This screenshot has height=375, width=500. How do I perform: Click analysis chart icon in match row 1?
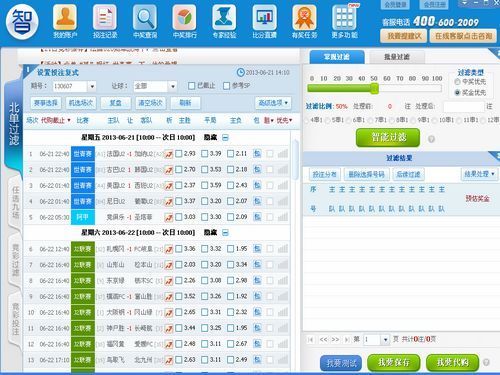point(169,154)
